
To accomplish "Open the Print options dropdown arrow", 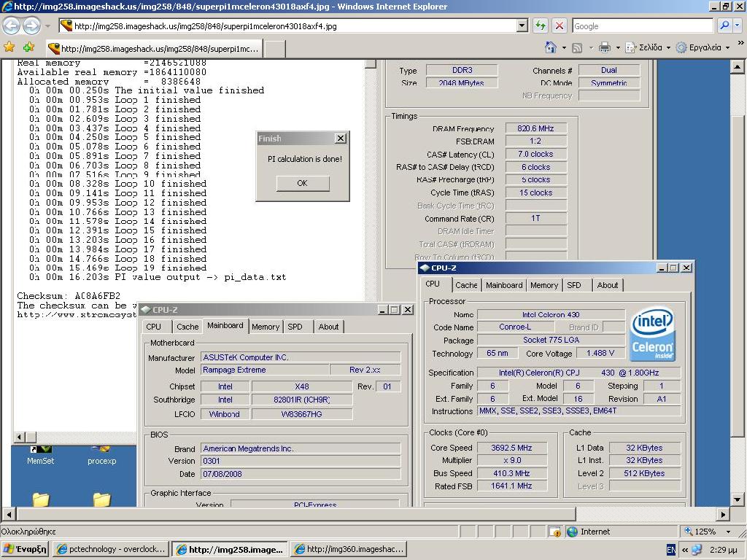I will pos(618,47).
